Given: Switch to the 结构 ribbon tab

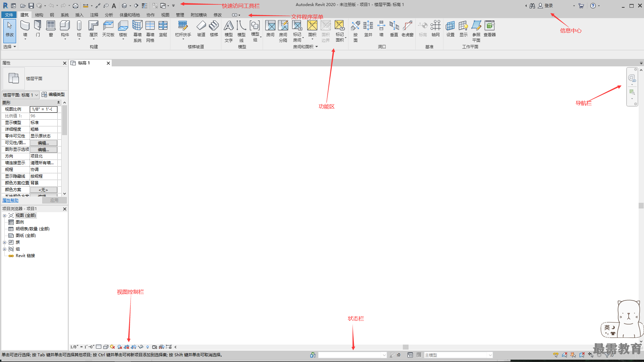Looking at the screenshot, I should click(39, 15).
